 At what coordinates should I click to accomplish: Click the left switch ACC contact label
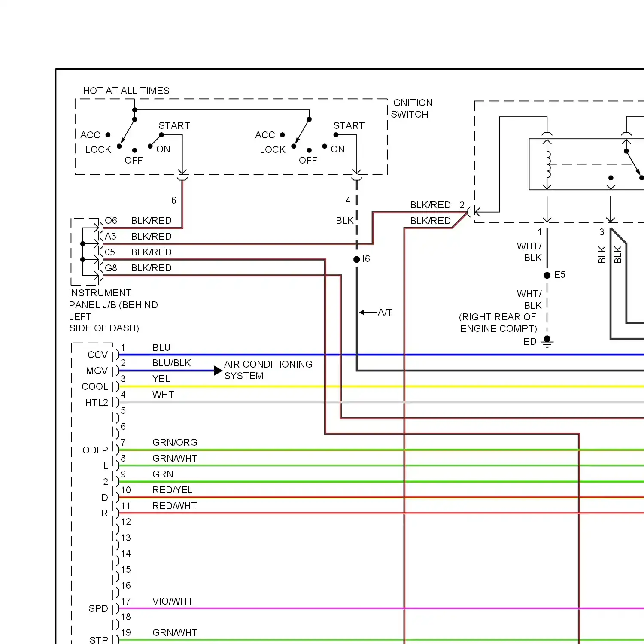pyautogui.click(x=90, y=135)
